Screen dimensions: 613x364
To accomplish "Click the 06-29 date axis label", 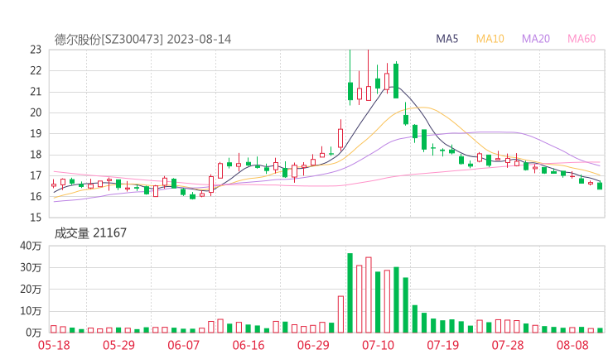I will pyautogui.click(x=313, y=345).
